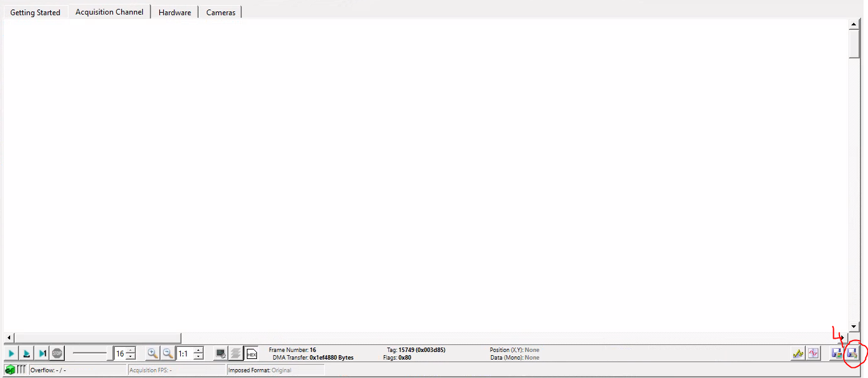Click the green cube status bar icon

click(x=11, y=369)
